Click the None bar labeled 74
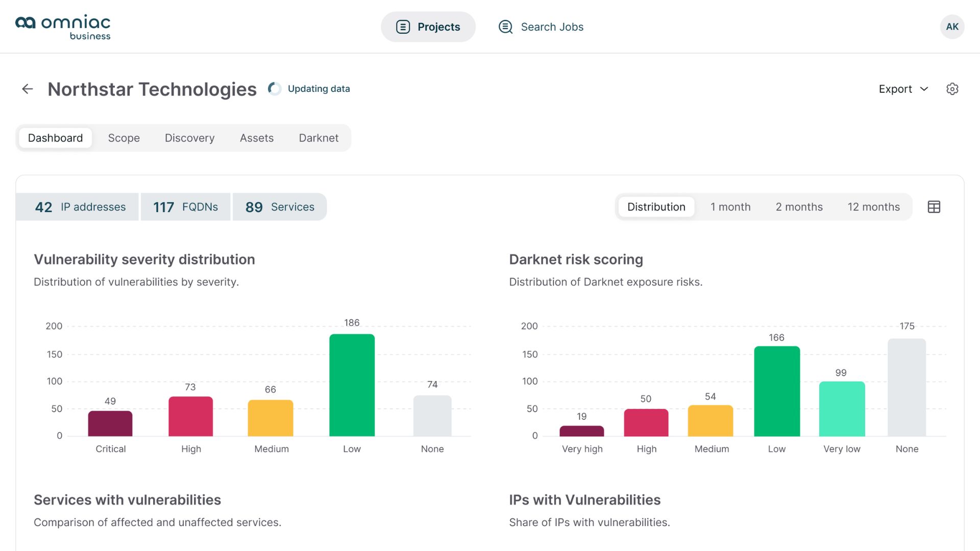Screen dimensions: 980x551 (432, 416)
